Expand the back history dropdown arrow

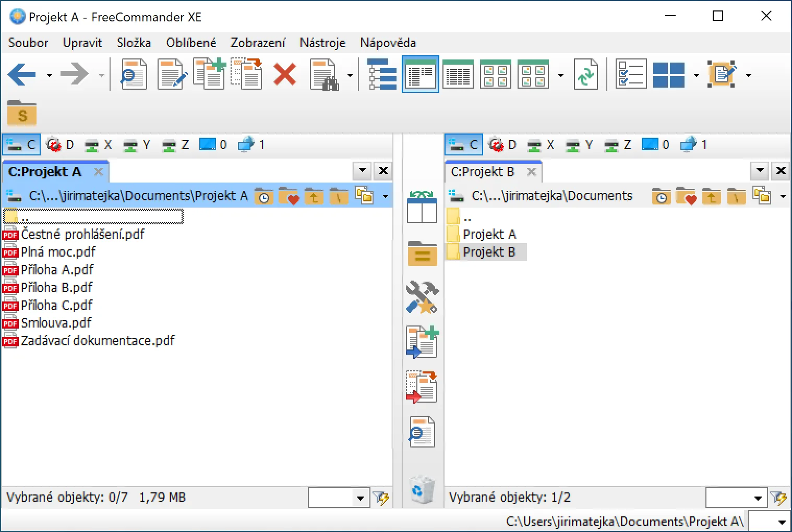click(x=49, y=76)
